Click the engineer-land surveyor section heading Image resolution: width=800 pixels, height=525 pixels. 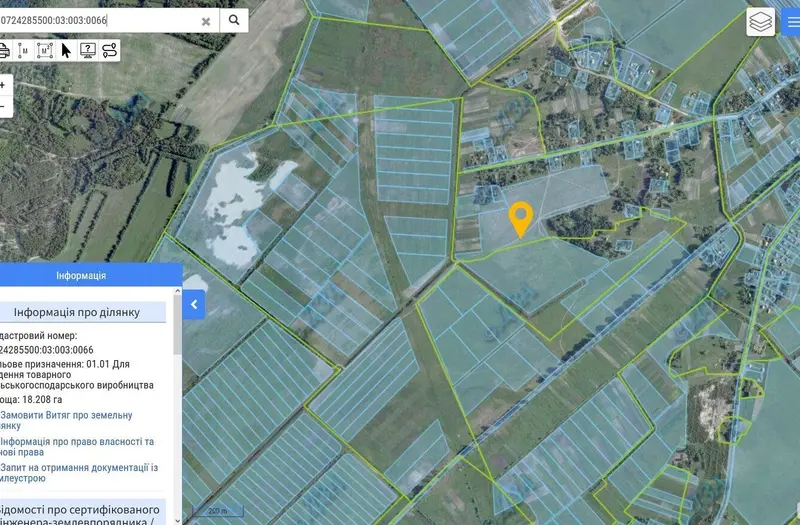click(79, 514)
